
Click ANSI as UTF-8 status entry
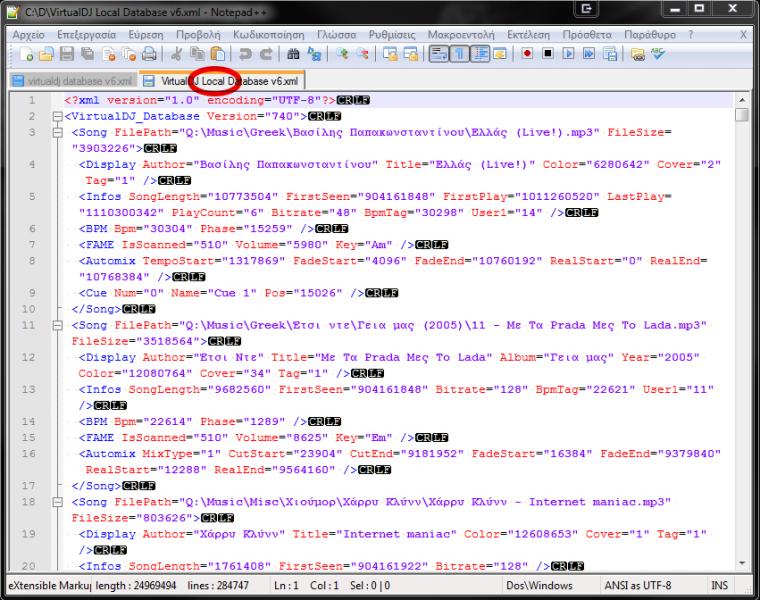pos(637,585)
